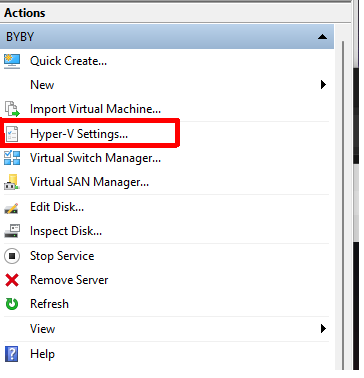Click the Help action text
This screenshot has width=364, height=378.
point(42,354)
